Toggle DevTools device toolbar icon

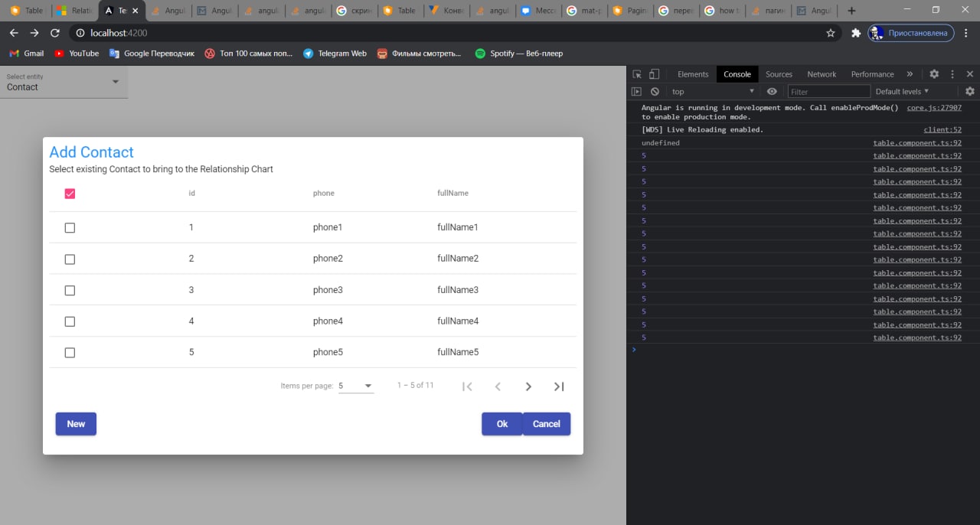654,74
